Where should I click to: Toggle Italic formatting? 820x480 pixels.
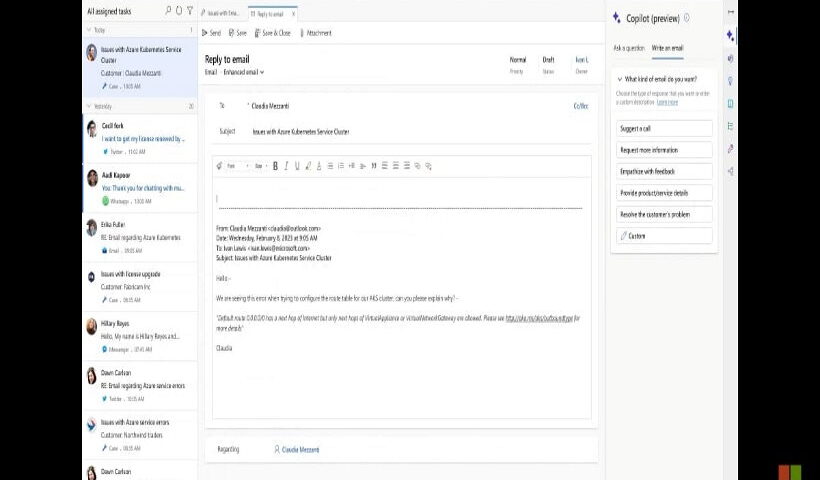286,166
